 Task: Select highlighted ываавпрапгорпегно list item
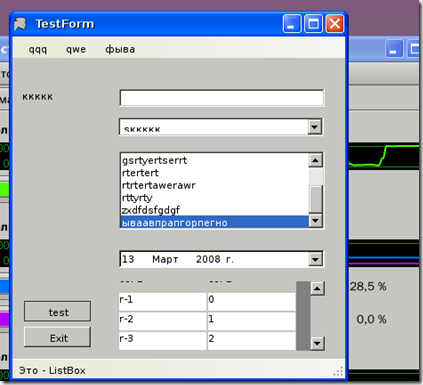click(x=214, y=222)
